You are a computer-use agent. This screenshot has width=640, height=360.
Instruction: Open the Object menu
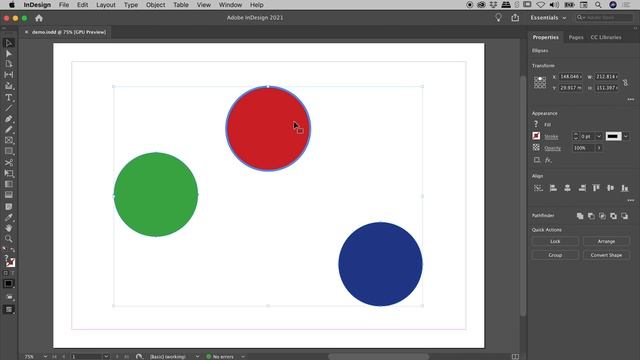pos(156,5)
